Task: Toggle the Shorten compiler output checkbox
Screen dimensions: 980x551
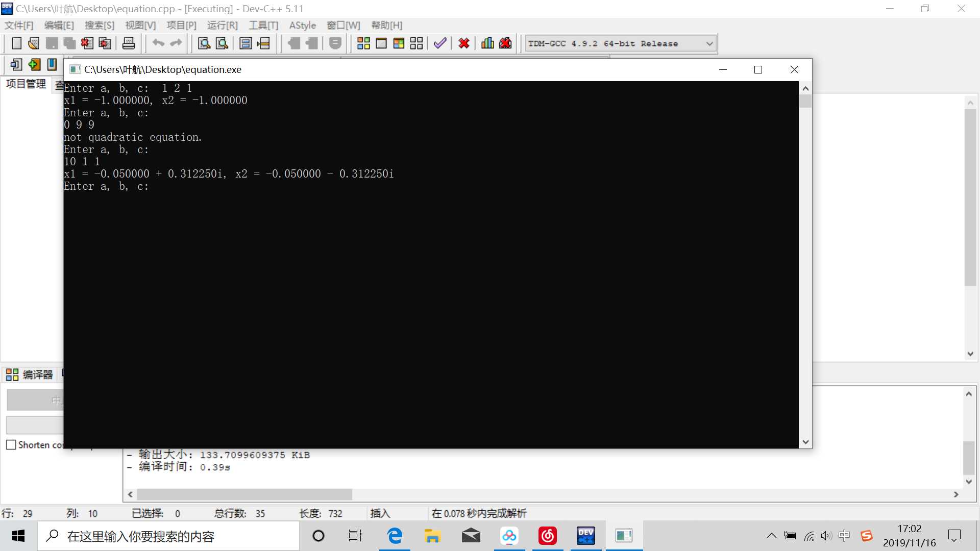Action: (x=11, y=445)
